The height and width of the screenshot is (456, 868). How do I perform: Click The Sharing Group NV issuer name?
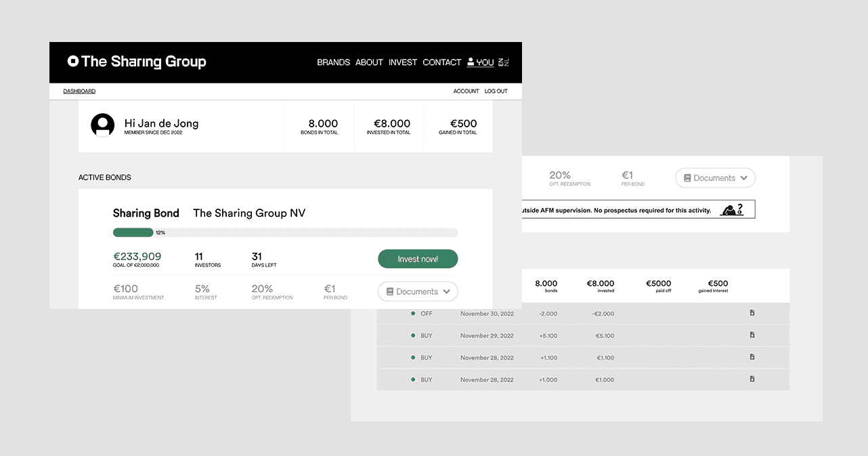coord(249,213)
